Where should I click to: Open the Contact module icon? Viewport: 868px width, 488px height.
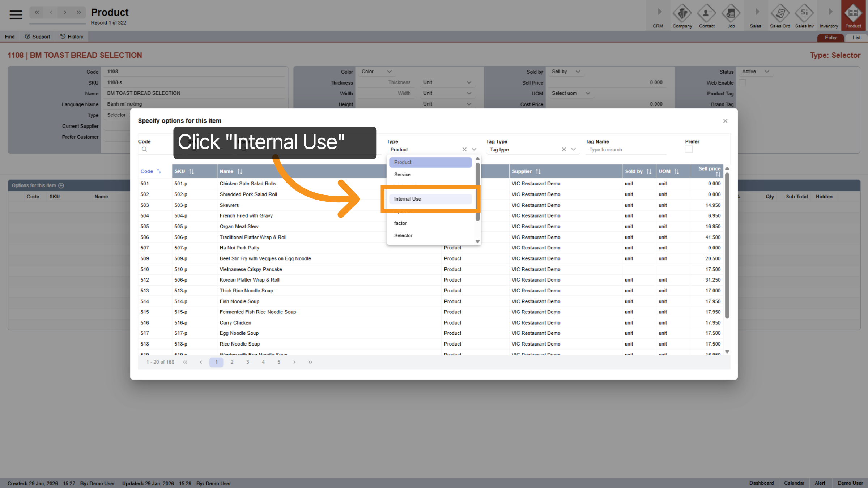click(x=706, y=15)
